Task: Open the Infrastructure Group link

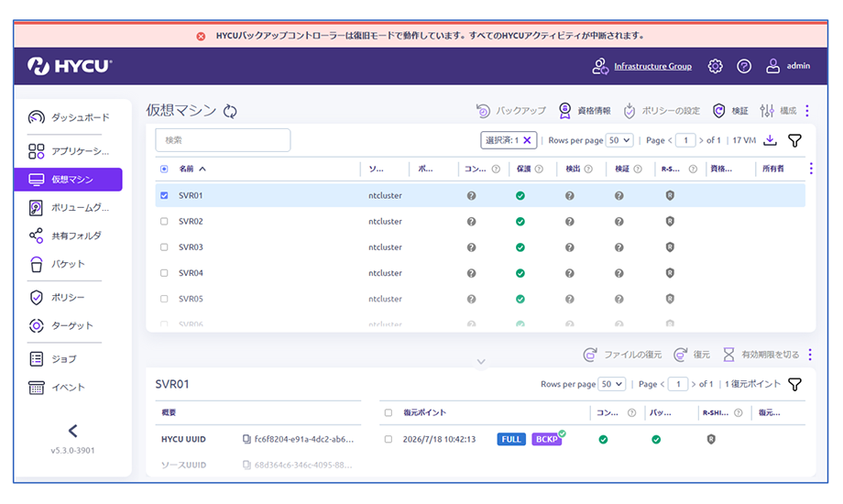Action: [x=652, y=66]
